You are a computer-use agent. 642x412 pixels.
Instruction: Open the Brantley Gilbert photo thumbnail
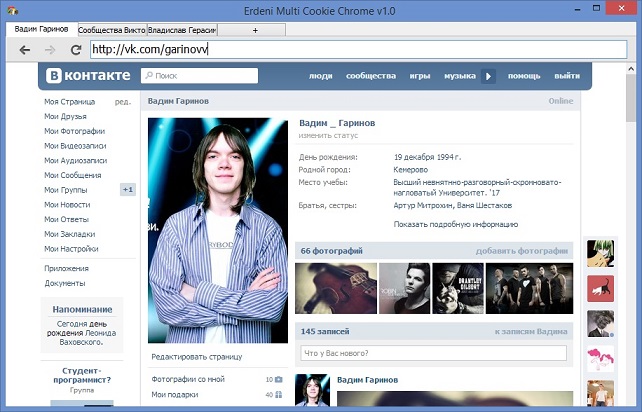pos(458,288)
